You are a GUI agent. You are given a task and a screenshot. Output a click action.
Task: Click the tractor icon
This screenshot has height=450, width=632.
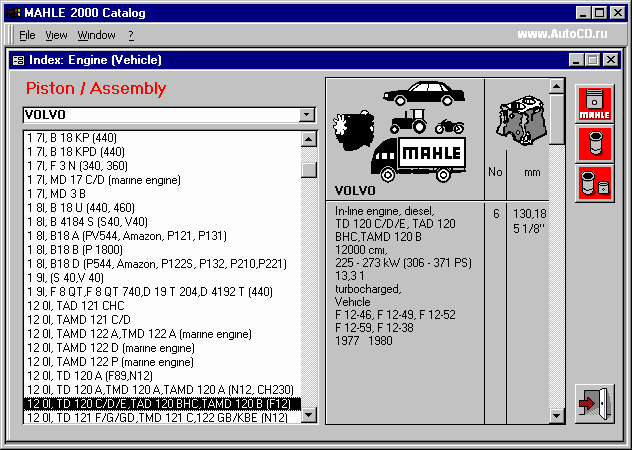[408, 121]
